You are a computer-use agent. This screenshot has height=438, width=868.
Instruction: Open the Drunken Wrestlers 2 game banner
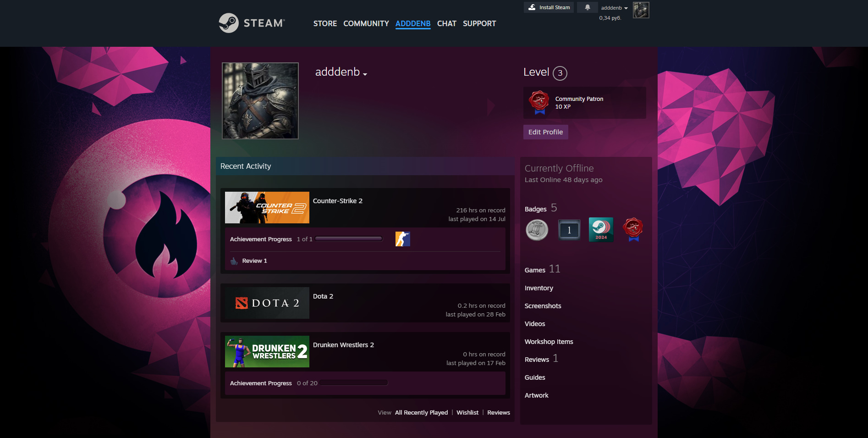tap(267, 351)
